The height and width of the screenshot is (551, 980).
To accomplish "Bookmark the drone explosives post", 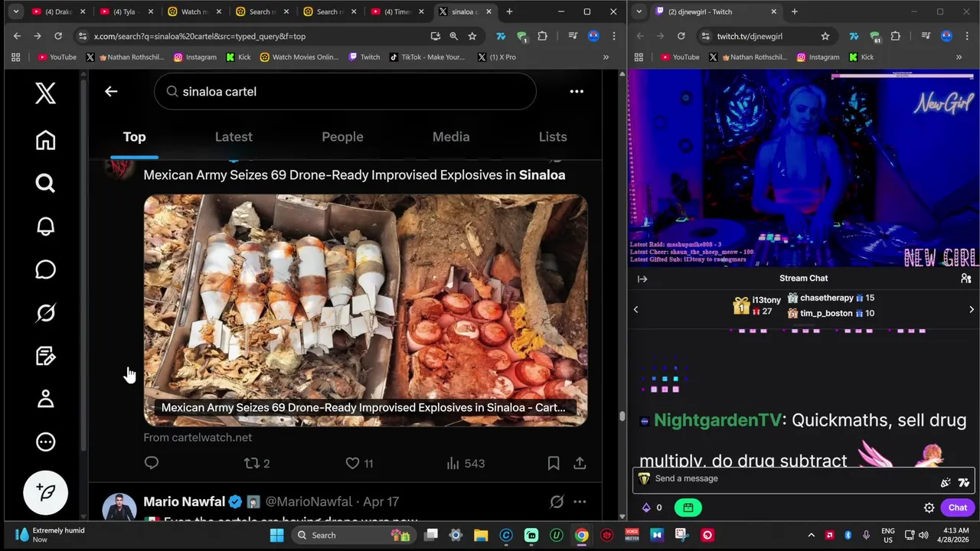I will pos(554,463).
